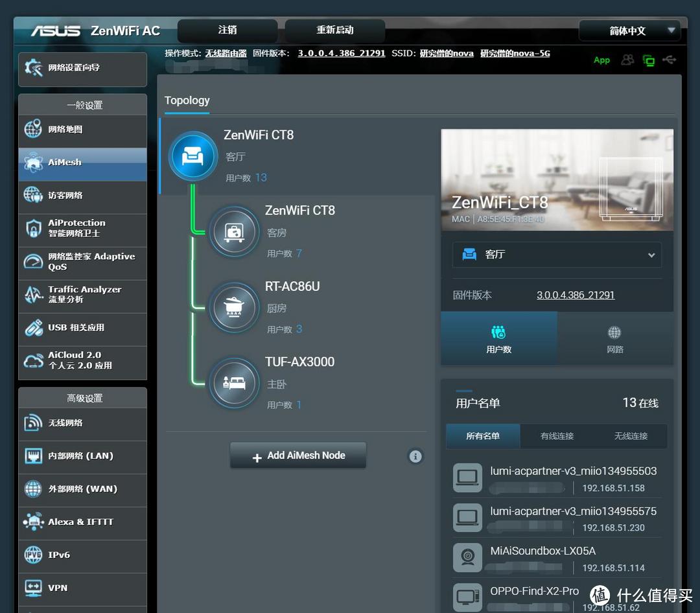Switch to the 用户数 clients tab
The image size is (700, 613).
point(498,339)
